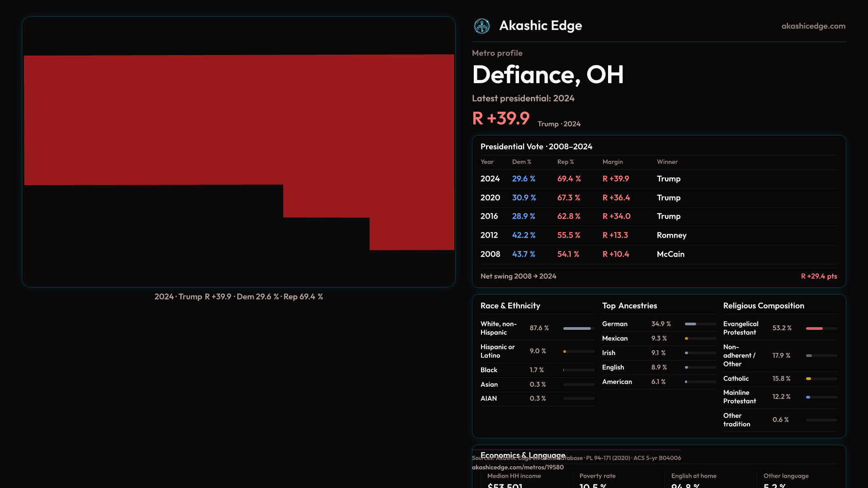Click the 2016 Trump result row

click(658, 216)
